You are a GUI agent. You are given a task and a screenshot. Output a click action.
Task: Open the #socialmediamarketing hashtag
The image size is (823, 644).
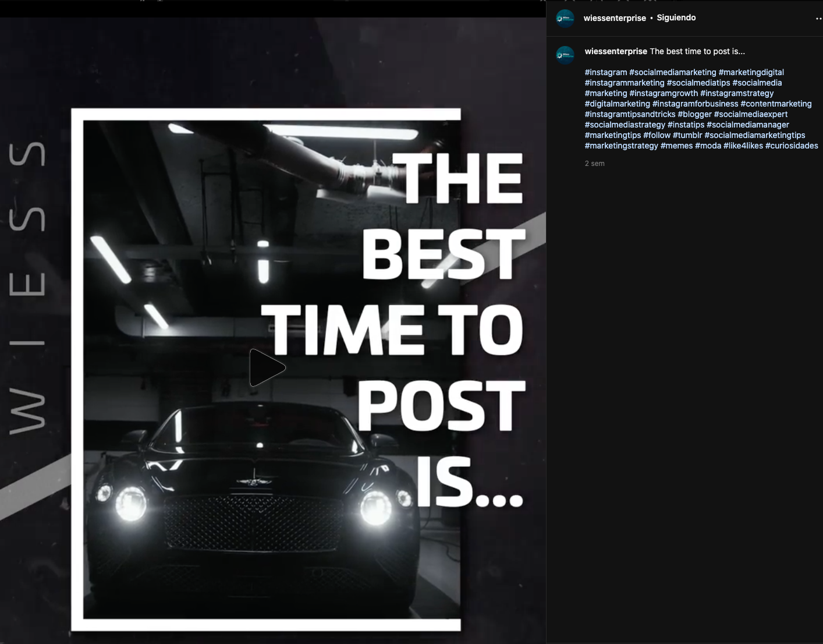673,72
